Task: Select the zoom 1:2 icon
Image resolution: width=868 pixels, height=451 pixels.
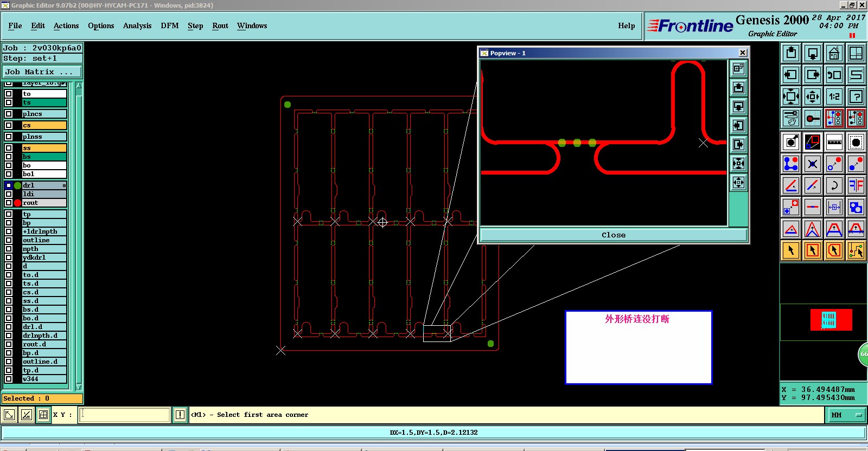Action: (834, 96)
